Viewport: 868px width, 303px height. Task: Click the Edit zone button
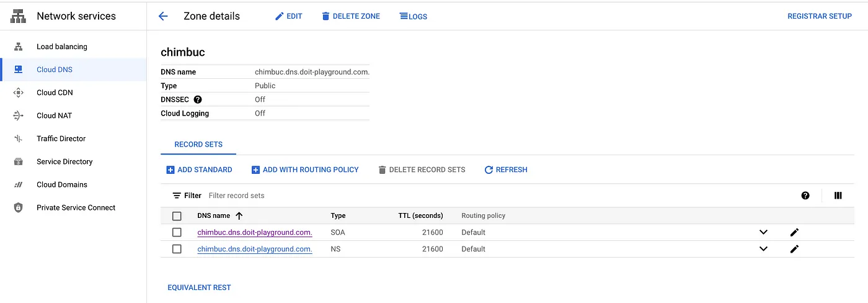pos(289,16)
